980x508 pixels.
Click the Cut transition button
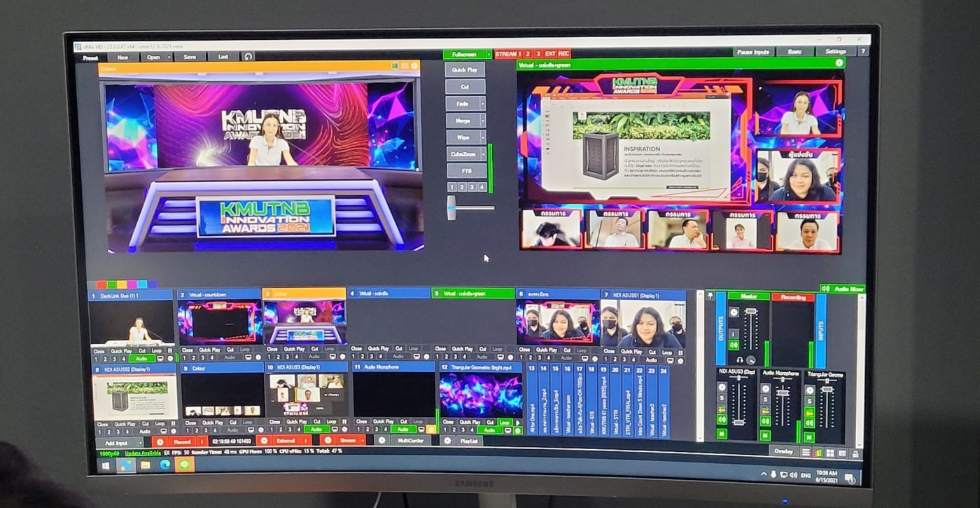465,87
